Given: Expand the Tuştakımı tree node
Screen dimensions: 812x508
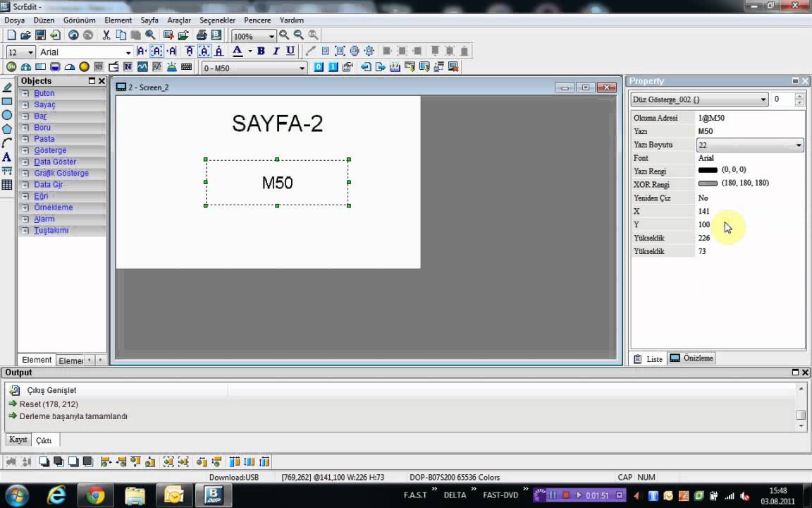Looking at the screenshot, I should tap(25, 230).
